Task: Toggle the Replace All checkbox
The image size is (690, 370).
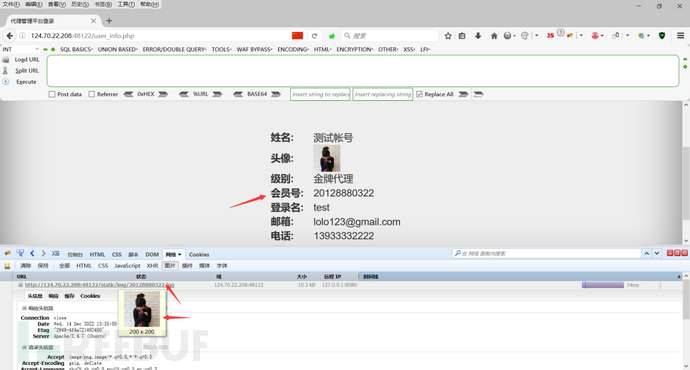Action: click(419, 94)
